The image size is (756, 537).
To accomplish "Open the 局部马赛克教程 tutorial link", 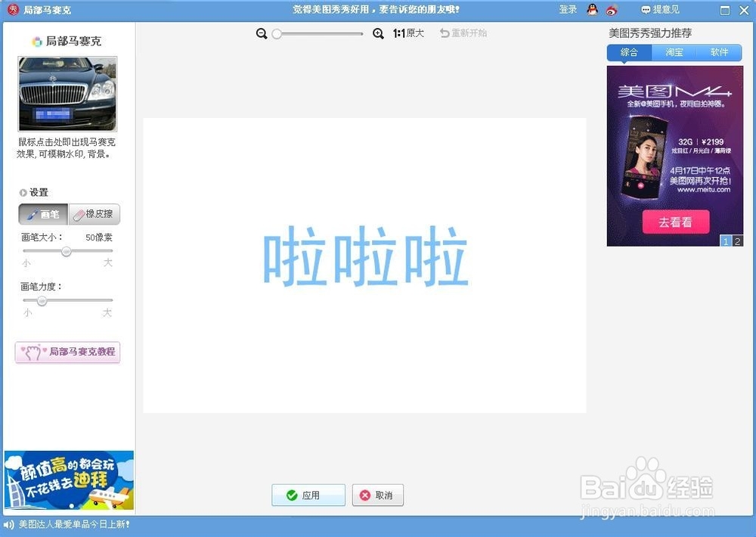I will point(67,352).
